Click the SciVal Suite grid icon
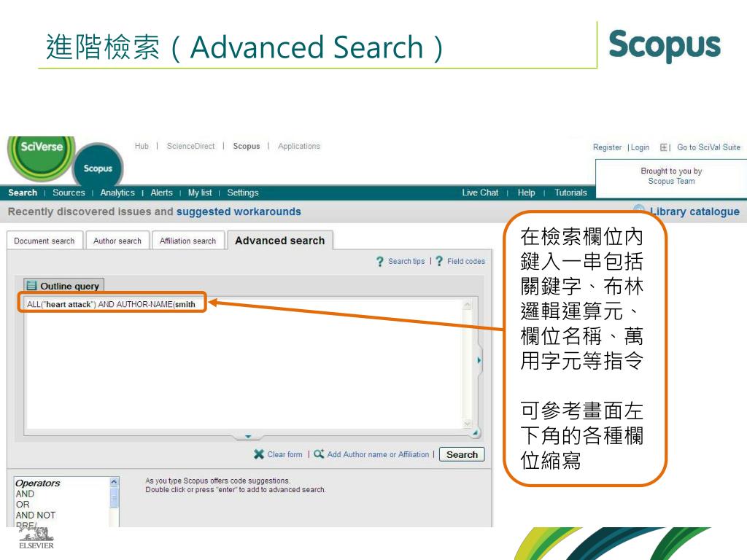The height and width of the screenshot is (560, 747). (663, 147)
